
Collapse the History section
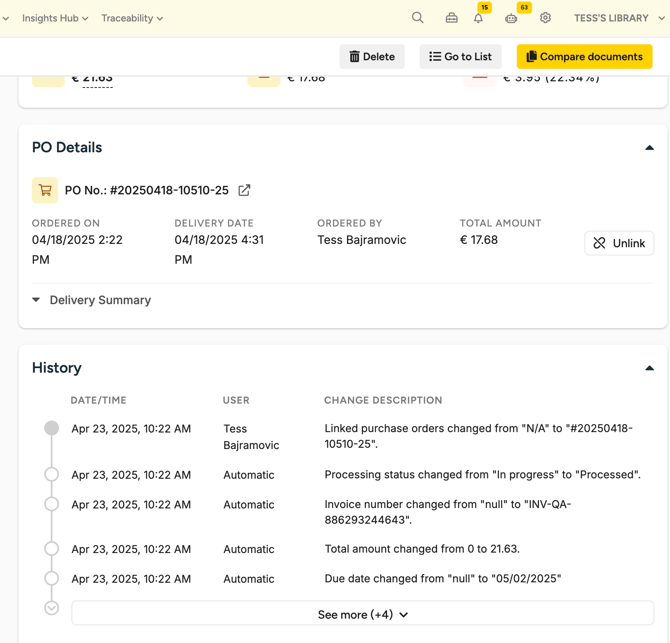(x=649, y=368)
